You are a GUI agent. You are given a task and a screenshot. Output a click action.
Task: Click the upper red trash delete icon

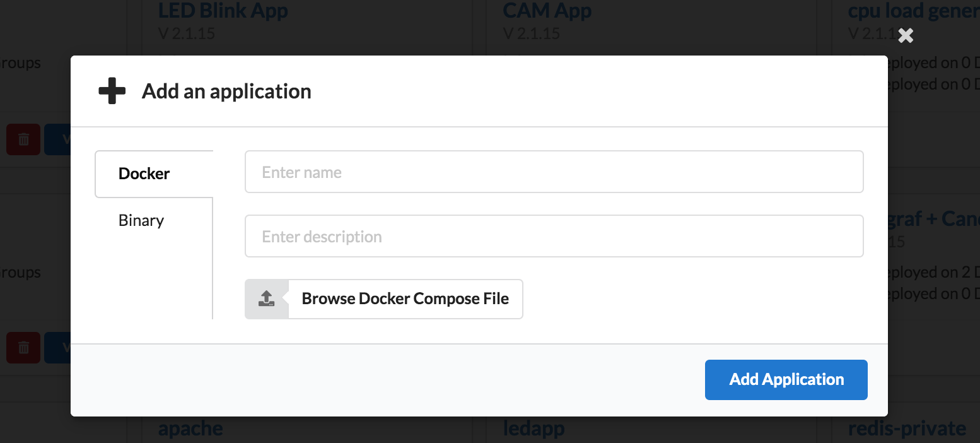pos(23,139)
